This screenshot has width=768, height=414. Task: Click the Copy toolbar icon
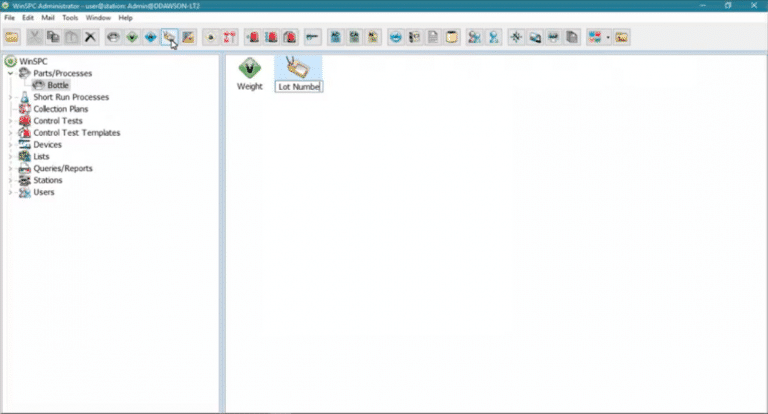click(x=53, y=37)
